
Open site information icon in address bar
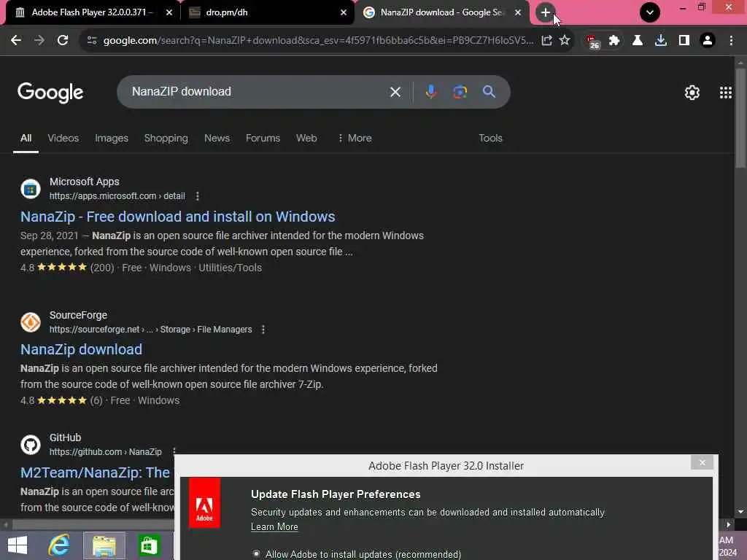pyautogui.click(x=92, y=41)
